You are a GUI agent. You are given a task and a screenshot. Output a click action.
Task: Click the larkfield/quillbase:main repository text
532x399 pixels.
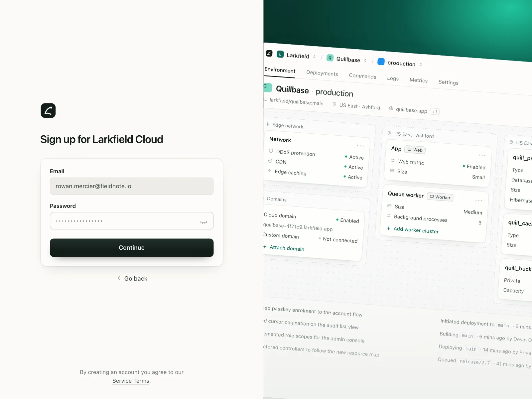tap(296, 102)
